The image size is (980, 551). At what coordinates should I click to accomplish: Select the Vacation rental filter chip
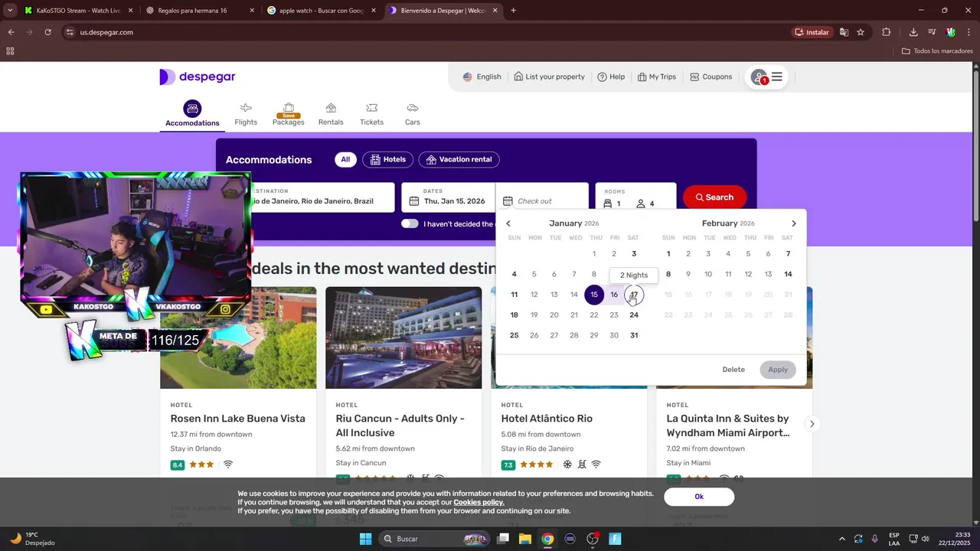pos(459,160)
